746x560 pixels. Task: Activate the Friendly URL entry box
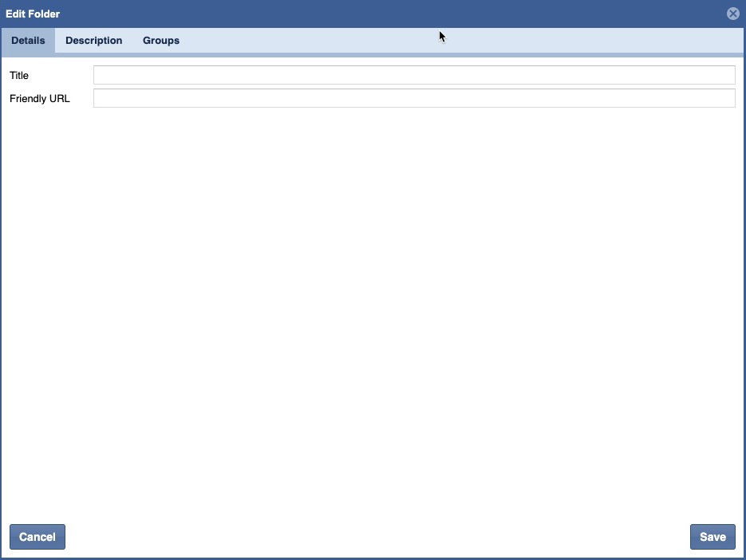coord(413,98)
